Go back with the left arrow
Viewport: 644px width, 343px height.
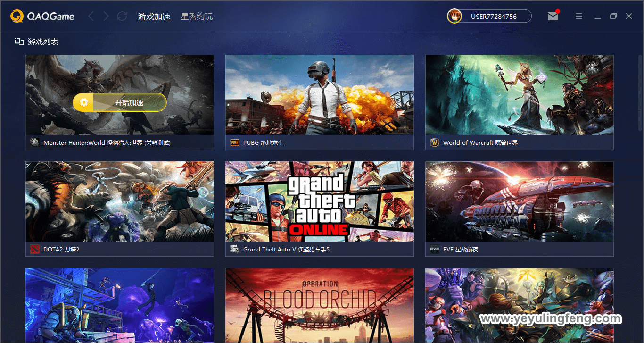click(x=91, y=17)
